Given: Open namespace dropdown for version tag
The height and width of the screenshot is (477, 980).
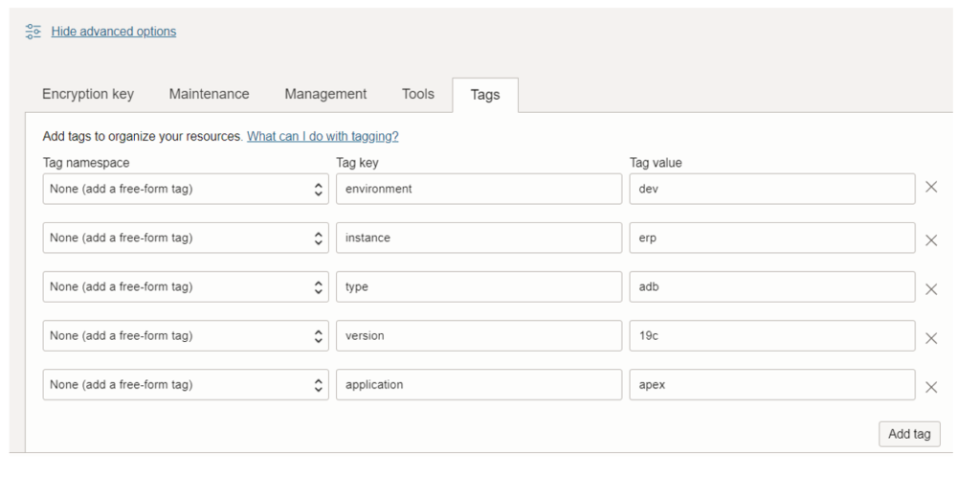Looking at the screenshot, I should click(186, 335).
